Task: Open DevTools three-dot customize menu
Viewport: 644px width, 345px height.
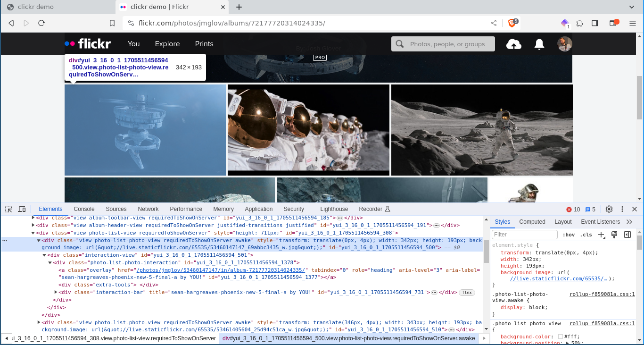Action: click(622, 209)
